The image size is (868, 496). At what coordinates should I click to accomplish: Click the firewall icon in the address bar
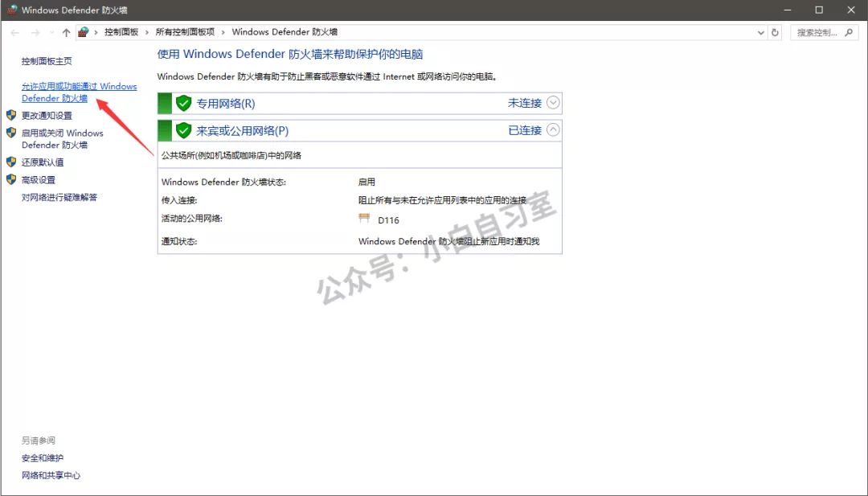point(83,32)
